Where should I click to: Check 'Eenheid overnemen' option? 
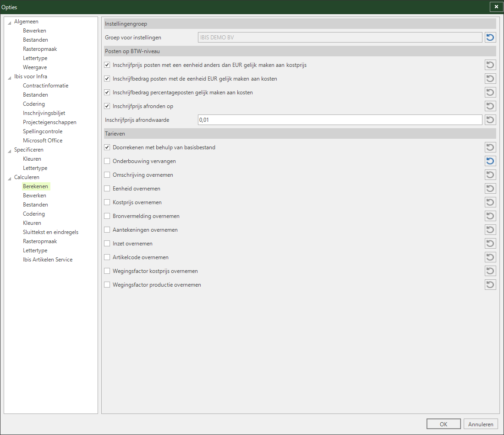pyautogui.click(x=107, y=189)
